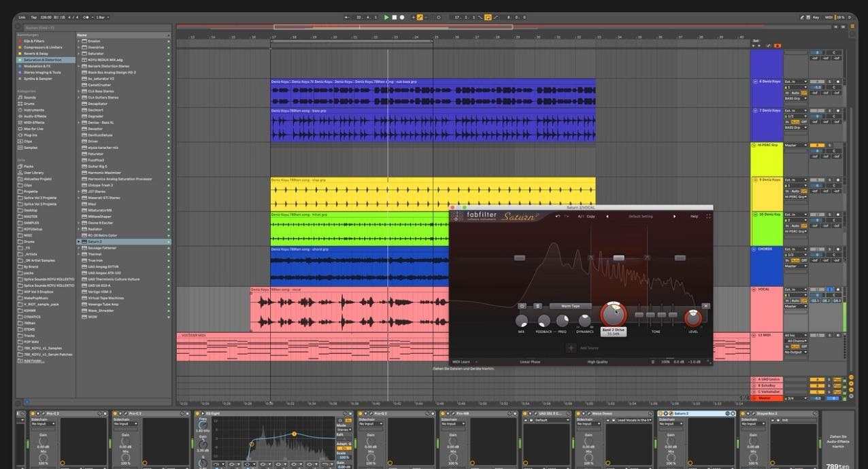Viewport: 868px width, 469px height.
Task: Select Virtual Tape Machines in browser list
Action: coord(123,298)
